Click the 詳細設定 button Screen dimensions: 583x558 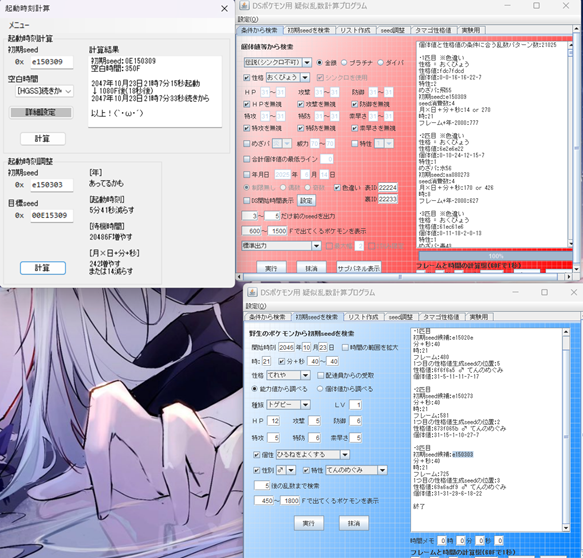tap(41, 112)
